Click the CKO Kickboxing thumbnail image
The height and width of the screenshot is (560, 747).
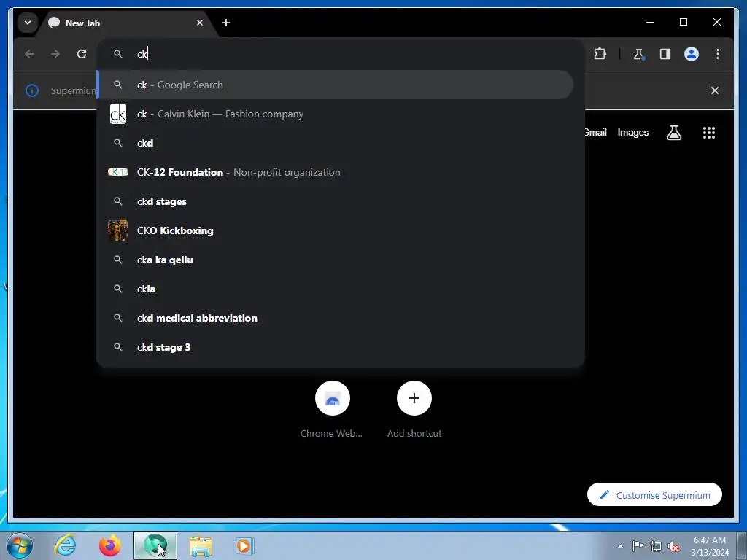click(117, 230)
